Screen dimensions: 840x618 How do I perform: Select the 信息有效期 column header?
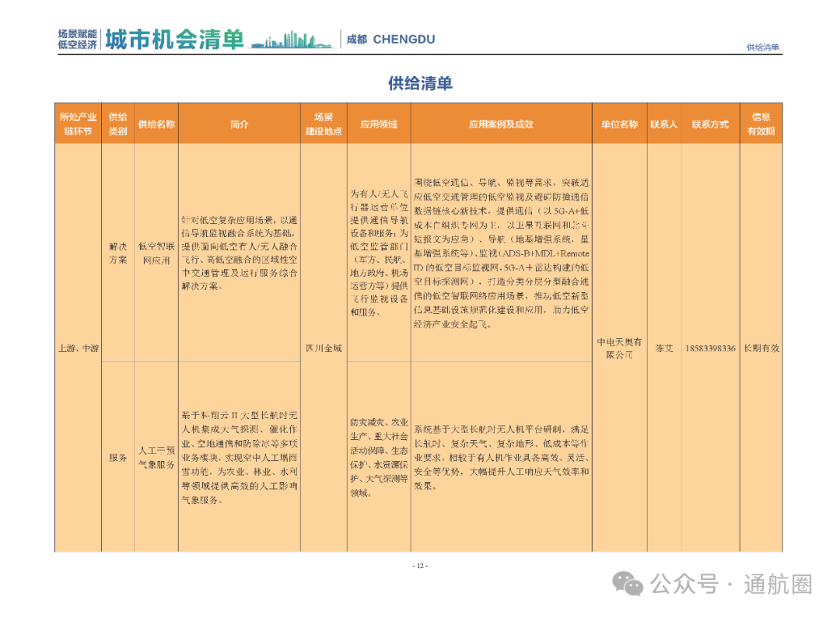click(x=761, y=124)
